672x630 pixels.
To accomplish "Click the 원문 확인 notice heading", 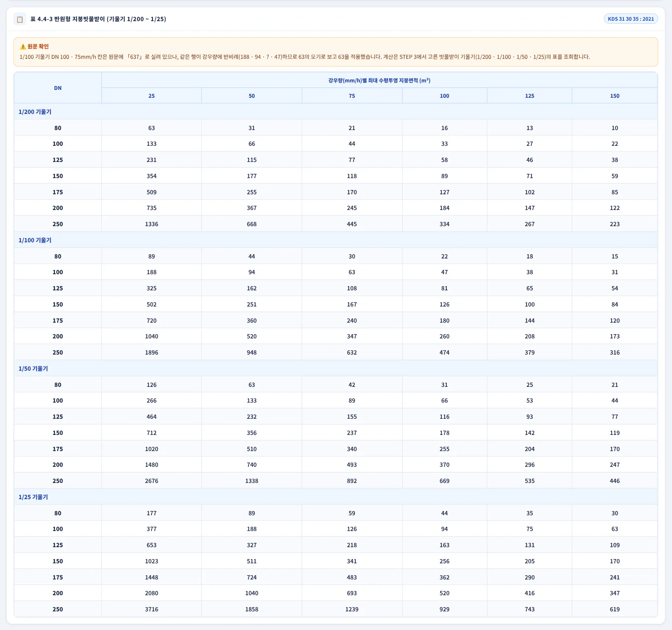I will (x=38, y=47).
